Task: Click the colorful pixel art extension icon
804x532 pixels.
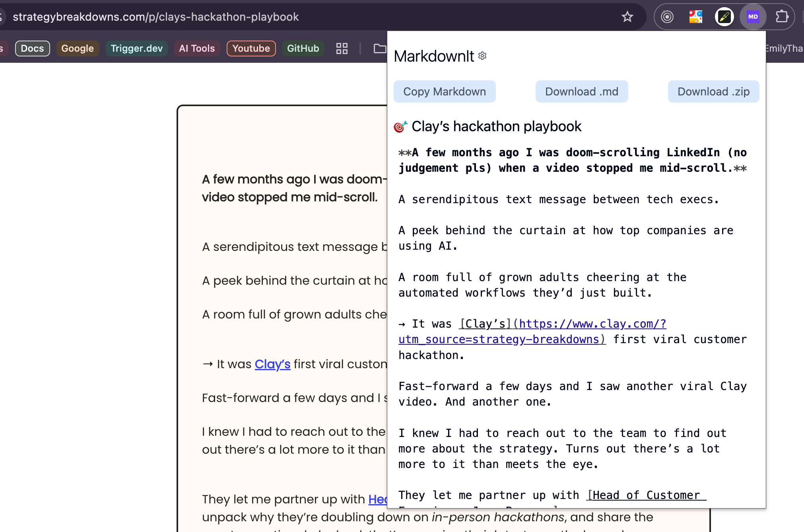Action: point(695,17)
